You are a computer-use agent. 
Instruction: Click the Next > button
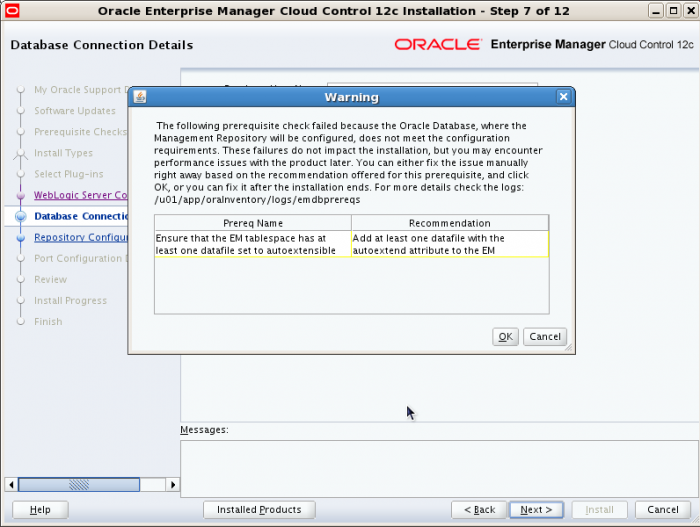536,510
